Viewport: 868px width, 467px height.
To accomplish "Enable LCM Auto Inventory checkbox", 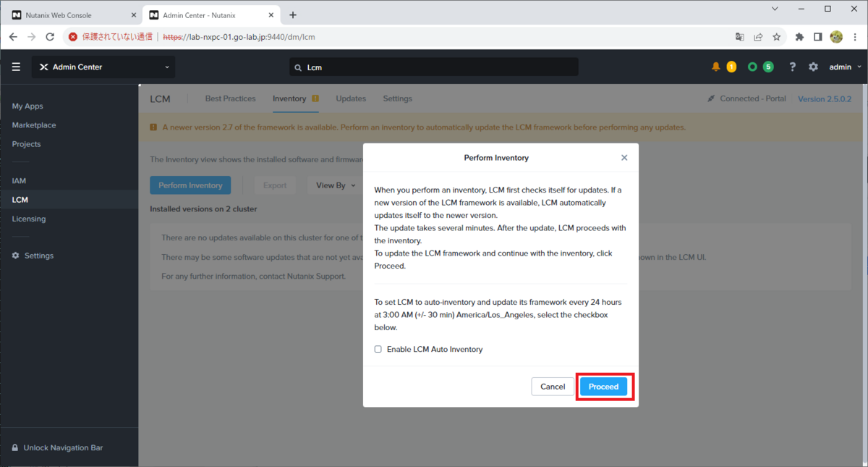I will [378, 349].
